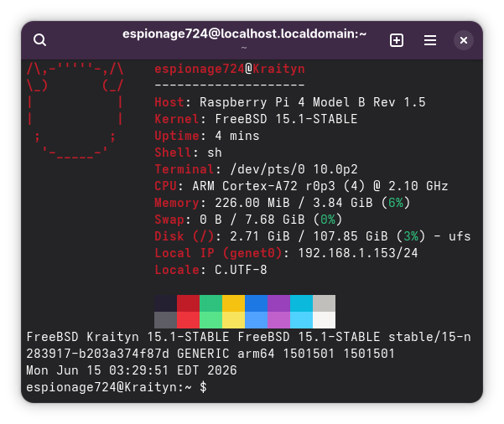Click the Host line Raspberry Pi 4 Model B
This screenshot has width=504, height=424.
click(x=290, y=102)
